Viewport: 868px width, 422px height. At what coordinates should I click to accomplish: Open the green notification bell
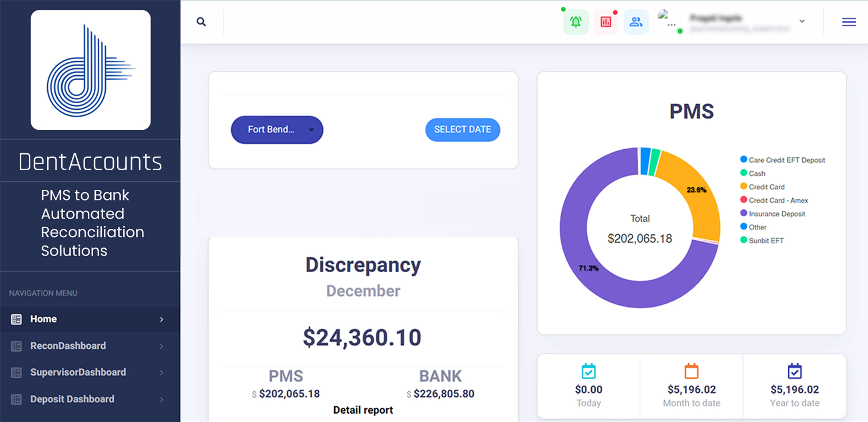pyautogui.click(x=576, y=22)
